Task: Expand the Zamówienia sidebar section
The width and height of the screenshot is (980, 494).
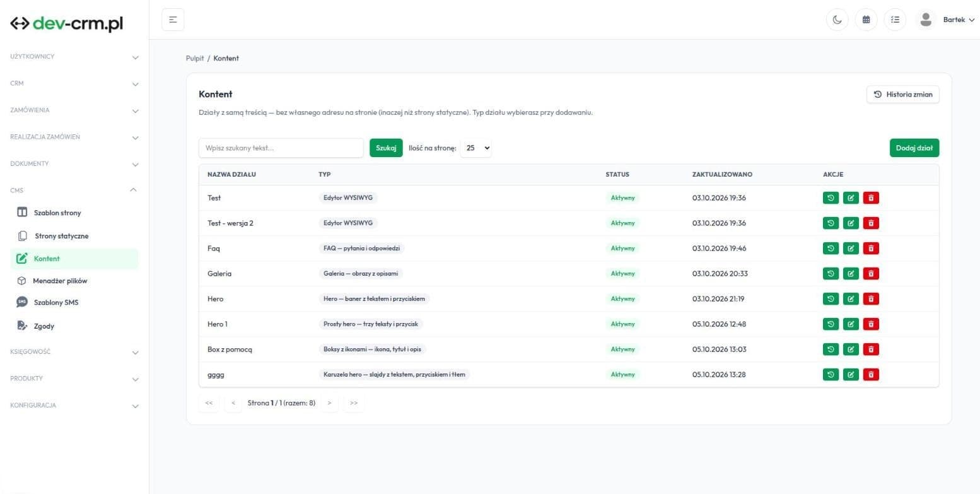Action: 74,110
